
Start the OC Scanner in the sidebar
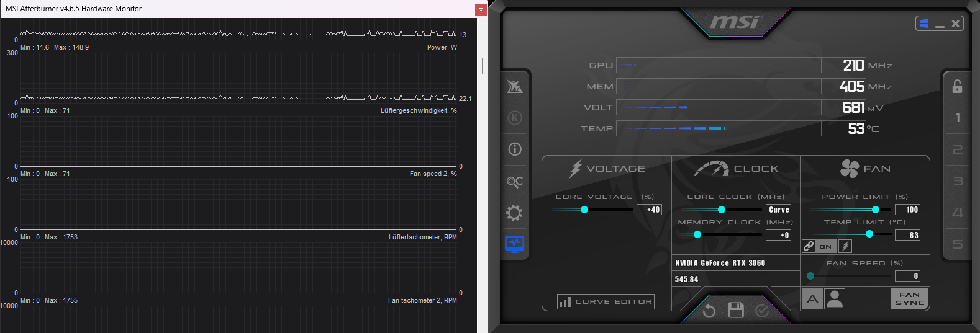pyautogui.click(x=514, y=182)
